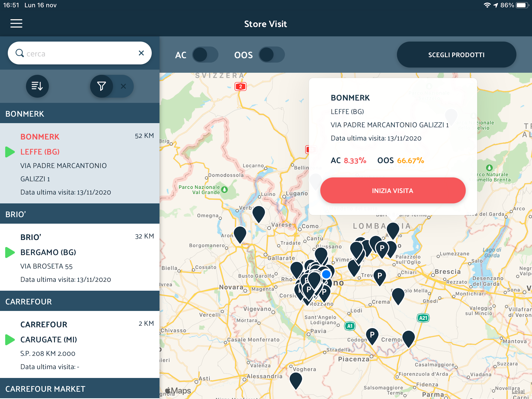Screen dimensions: 532x399
Task: Tap the search magnifier icon
Action: [x=19, y=53]
